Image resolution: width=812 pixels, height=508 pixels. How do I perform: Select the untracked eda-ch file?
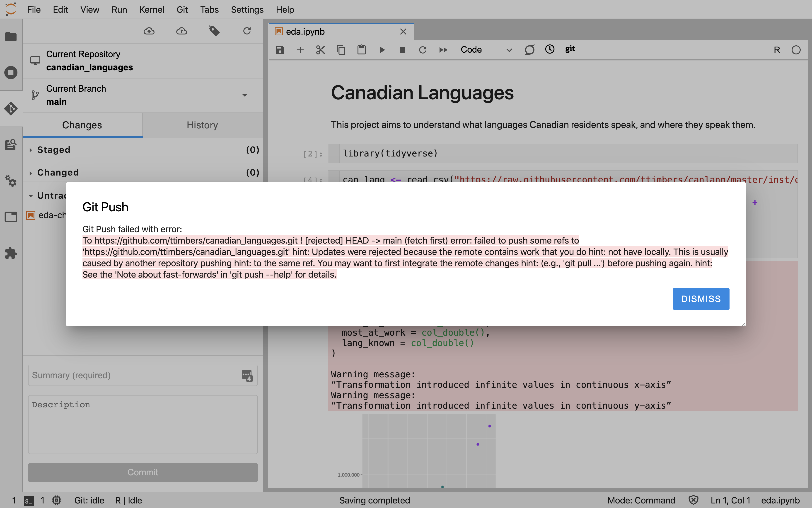click(x=47, y=215)
